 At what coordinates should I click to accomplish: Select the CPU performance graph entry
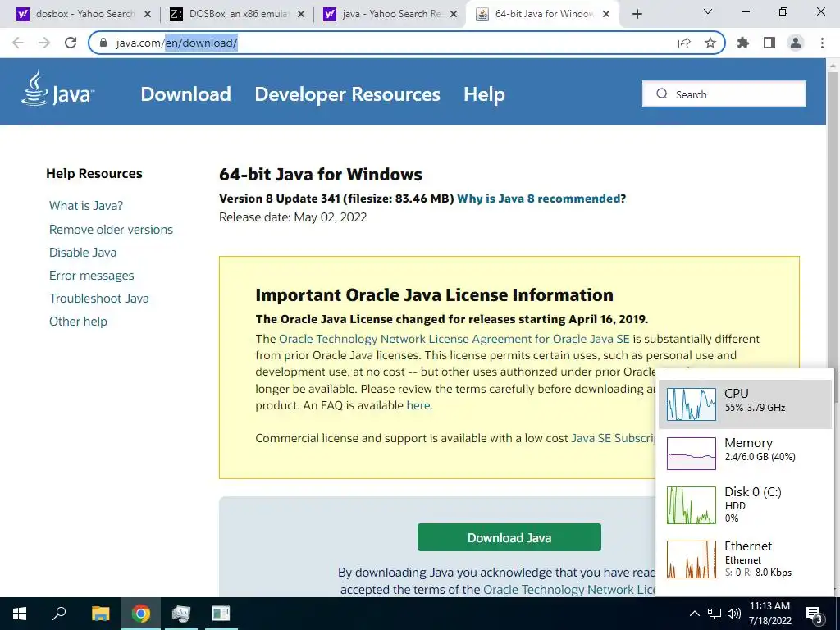[745, 404]
